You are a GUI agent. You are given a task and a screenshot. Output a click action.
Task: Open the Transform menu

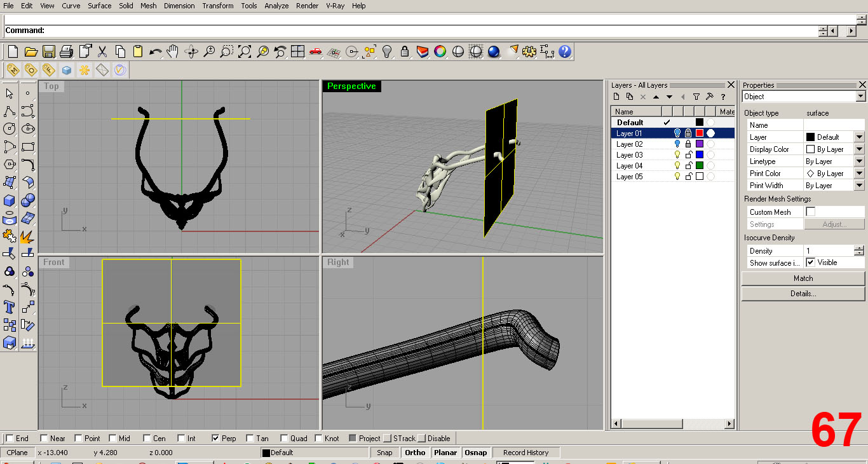(x=218, y=6)
